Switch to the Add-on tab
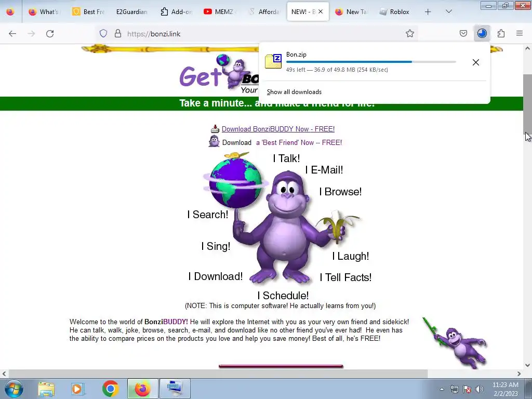This screenshot has width=532, height=399. 177,12
